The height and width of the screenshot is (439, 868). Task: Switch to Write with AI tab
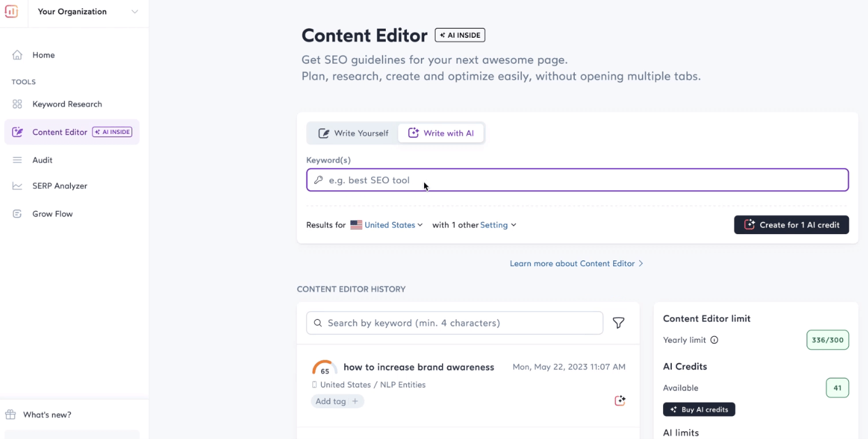pos(441,133)
